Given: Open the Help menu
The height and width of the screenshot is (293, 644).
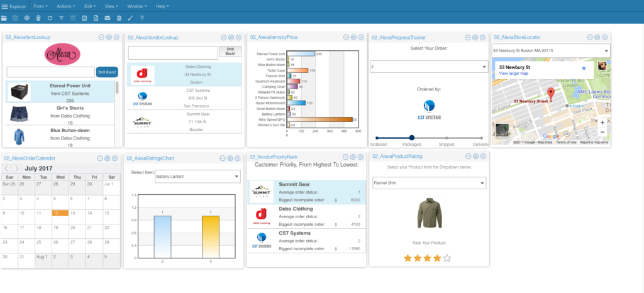Looking at the screenshot, I should (x=162, y=6).
